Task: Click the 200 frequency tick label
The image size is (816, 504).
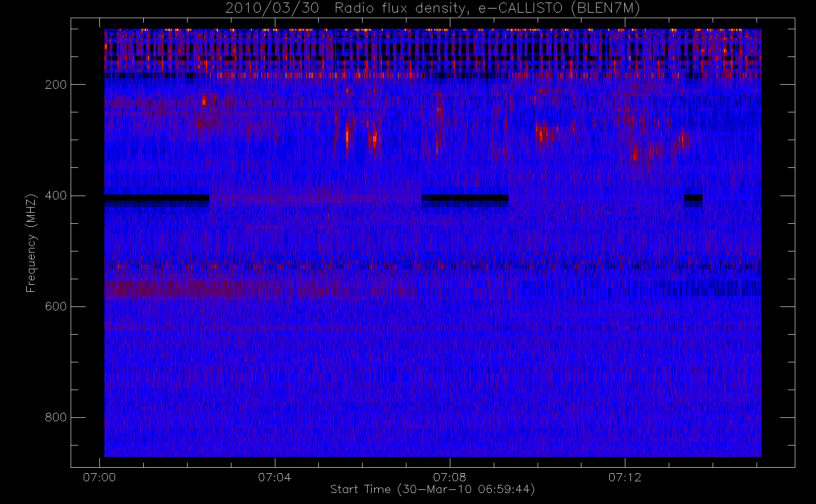Action: coord(56,85)
